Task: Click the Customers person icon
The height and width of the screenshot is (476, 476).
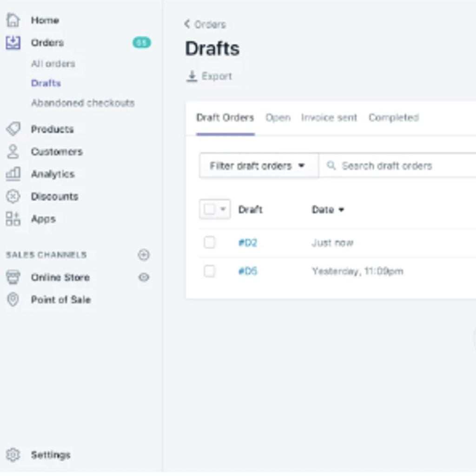Action: click(13, 152)
